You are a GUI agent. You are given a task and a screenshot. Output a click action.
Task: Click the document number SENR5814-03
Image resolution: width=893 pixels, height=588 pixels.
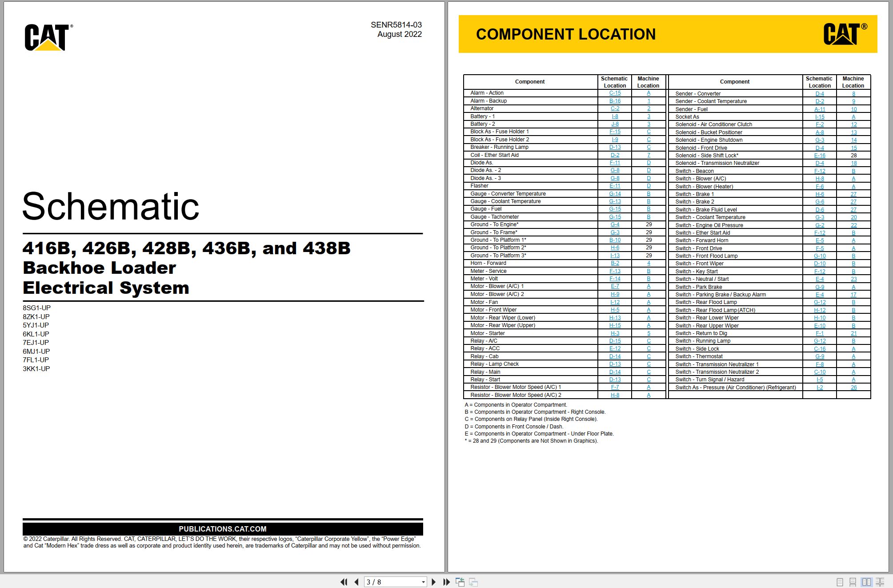[x=396, y=25]
